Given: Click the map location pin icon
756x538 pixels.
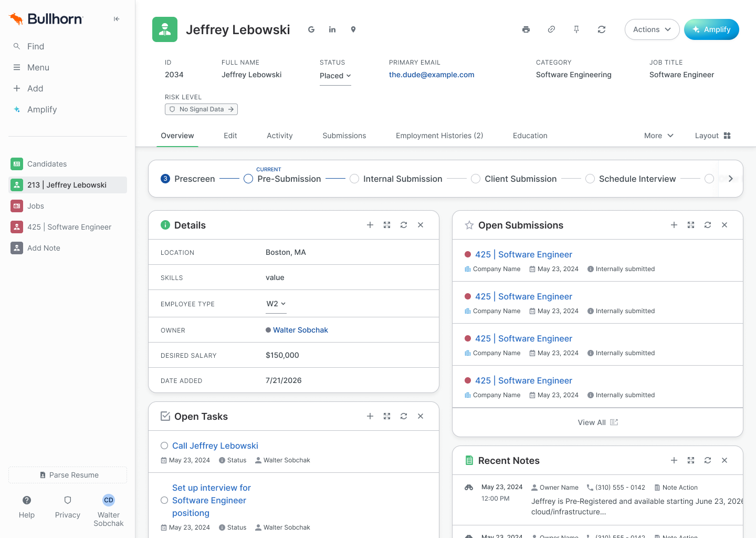Looking at the screenshot, I should [x=353, y=29].
